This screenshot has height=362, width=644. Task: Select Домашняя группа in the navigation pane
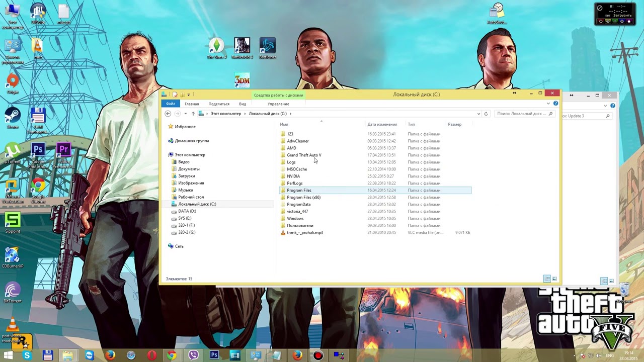(192, 141)
